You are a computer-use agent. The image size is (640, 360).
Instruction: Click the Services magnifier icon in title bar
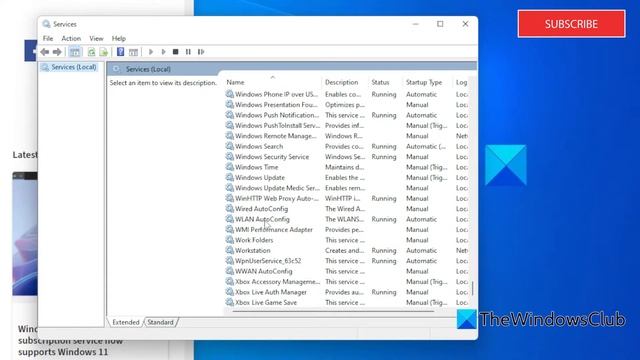[47, 24]
